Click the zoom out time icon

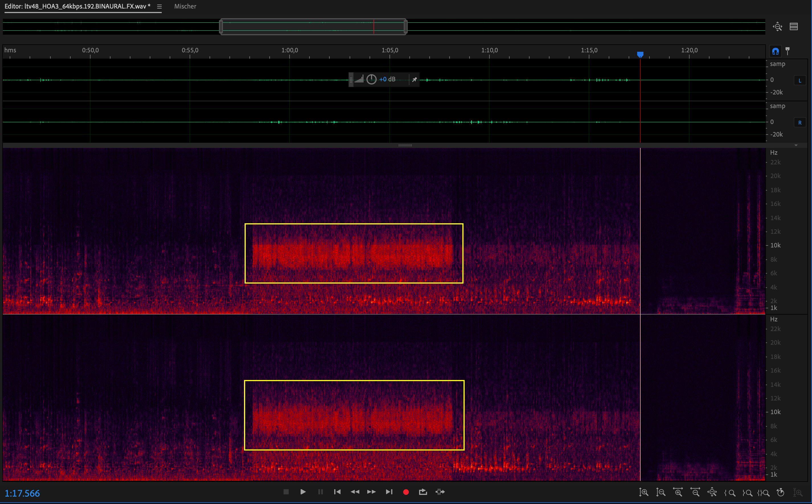click(695, 492)
